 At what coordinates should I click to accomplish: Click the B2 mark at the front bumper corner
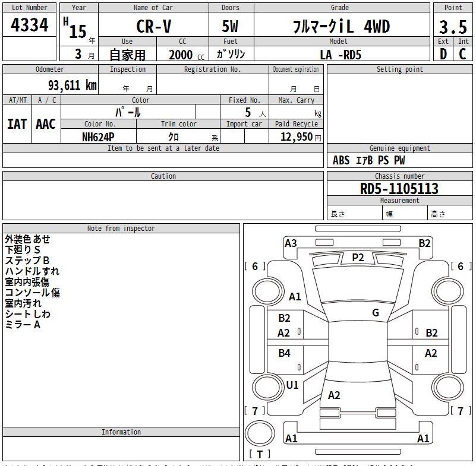pos(424,243)
